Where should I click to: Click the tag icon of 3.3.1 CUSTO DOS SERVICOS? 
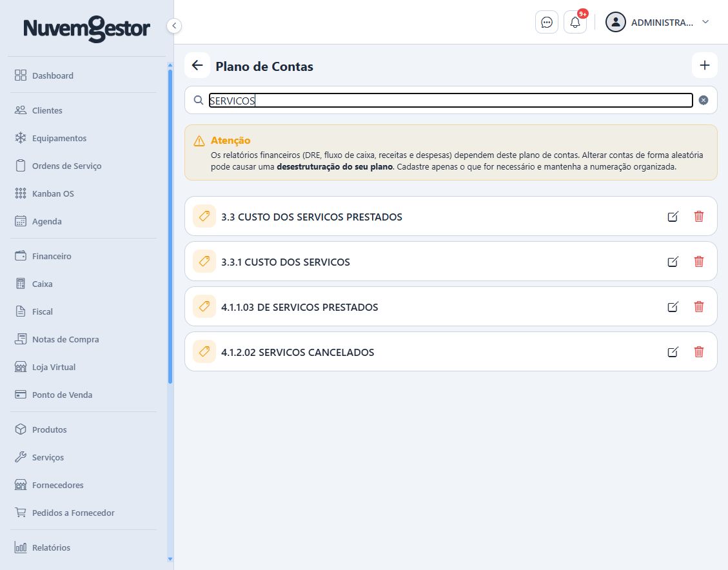pos(204,261)
